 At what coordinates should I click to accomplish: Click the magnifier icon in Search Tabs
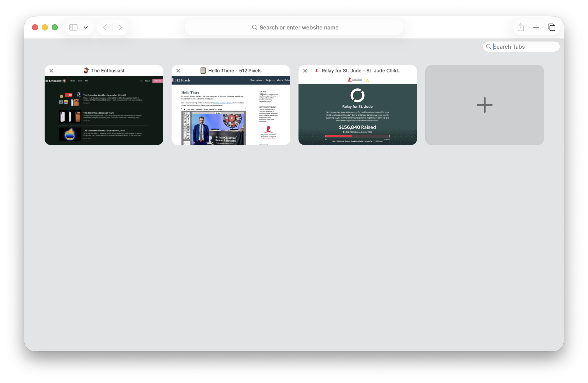click(489, 47)
